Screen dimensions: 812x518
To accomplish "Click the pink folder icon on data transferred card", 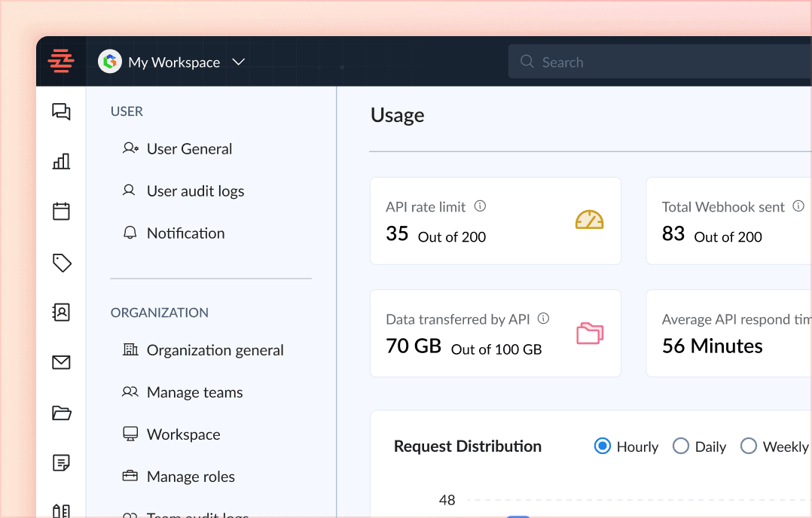I will (x=590, y=334).
